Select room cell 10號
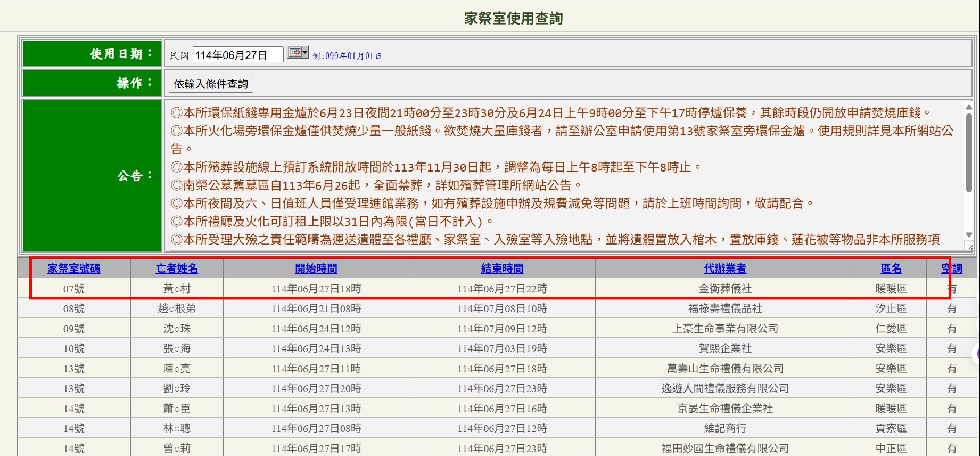This screenshot has height=456, width=980. pyautogui.click(x=74, y=348)
